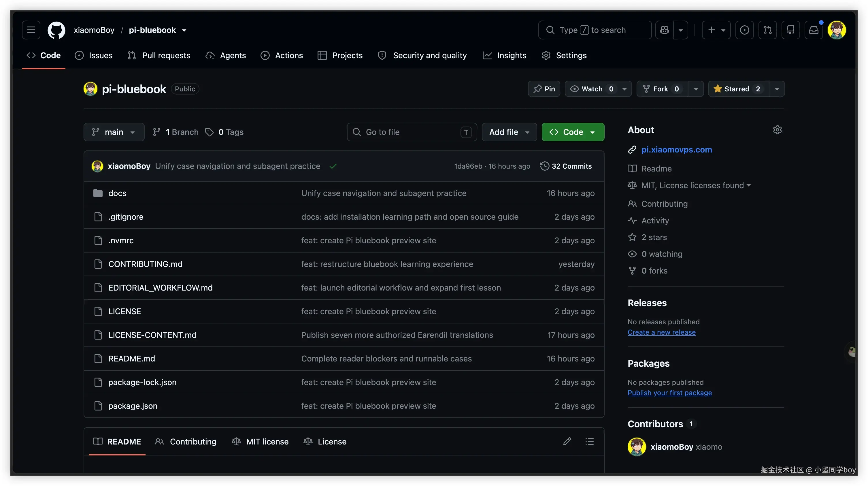
Task: Open the Insights tab
Action: coord(504,55)
